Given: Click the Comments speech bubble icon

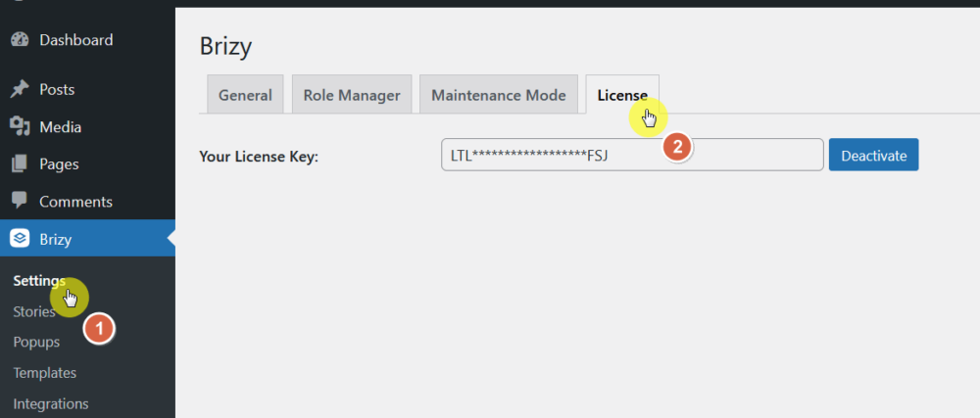Looking at the screenshot, I should 19,202.
